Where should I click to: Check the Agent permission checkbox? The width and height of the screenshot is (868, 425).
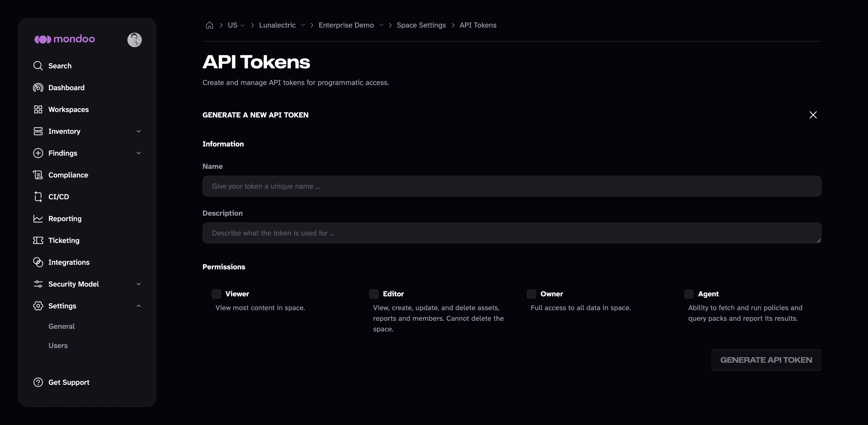click(689, 294)
